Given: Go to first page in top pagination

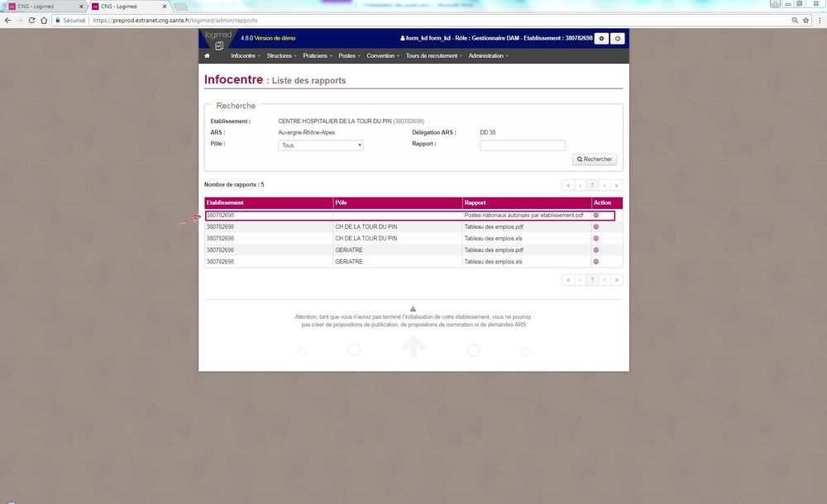Looking at the screenshot, I should coord(568,185).
